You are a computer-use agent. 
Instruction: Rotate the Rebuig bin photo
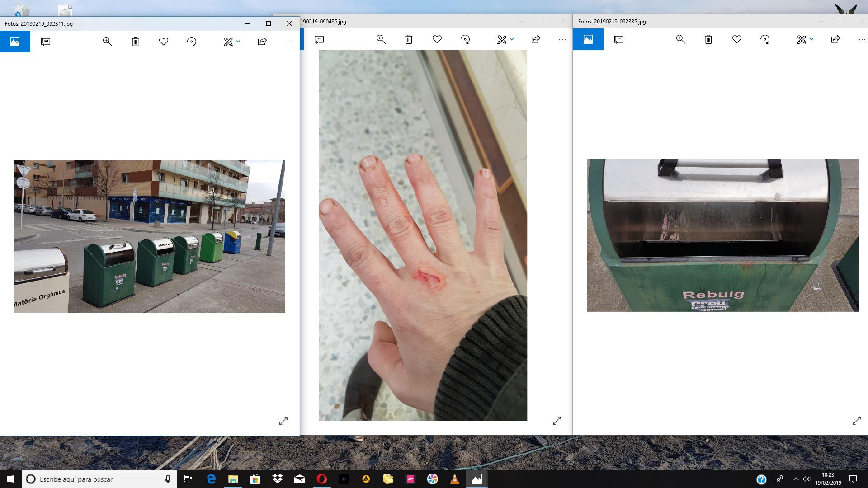(765, 39)
